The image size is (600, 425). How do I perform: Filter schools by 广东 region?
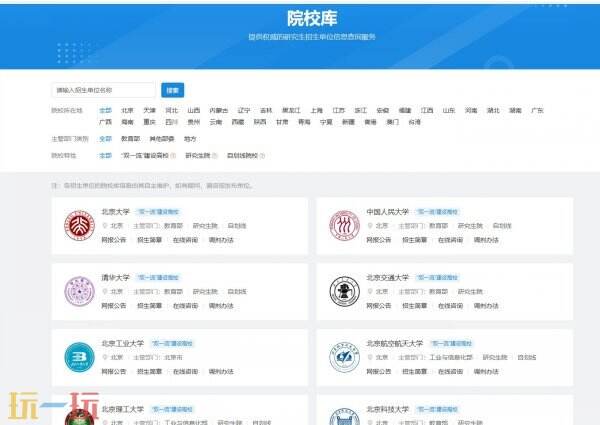click(537, 111)
